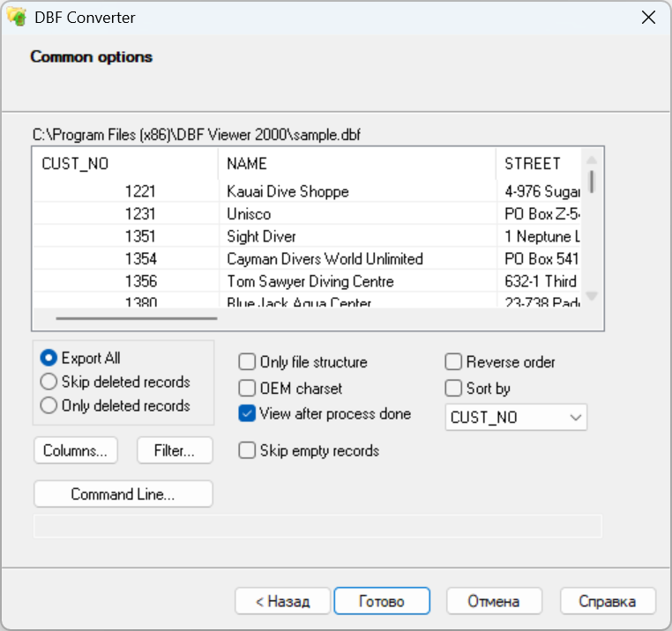The image size is (672, 631).
Task: Toggle the OEM charset checkbox
Action: click(248, 389)
